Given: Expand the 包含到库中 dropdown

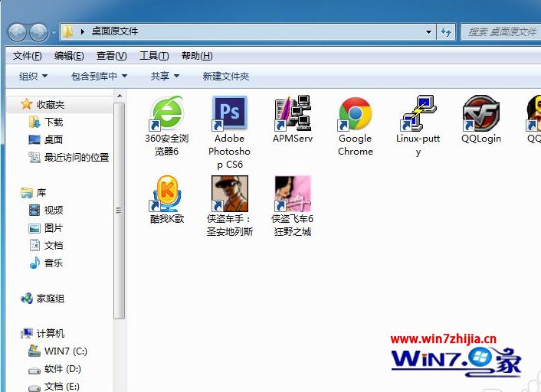Looking at the screenshot, I should coord(100,76).
